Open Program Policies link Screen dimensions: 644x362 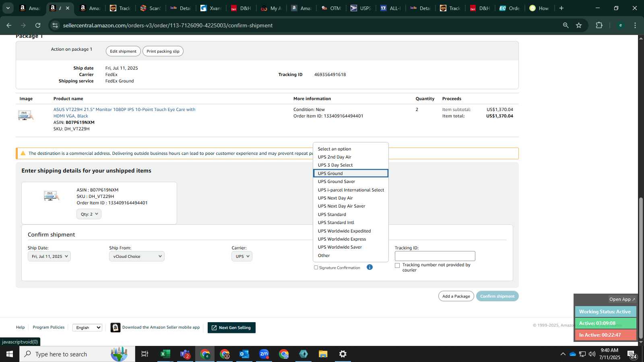click(49, 327)
